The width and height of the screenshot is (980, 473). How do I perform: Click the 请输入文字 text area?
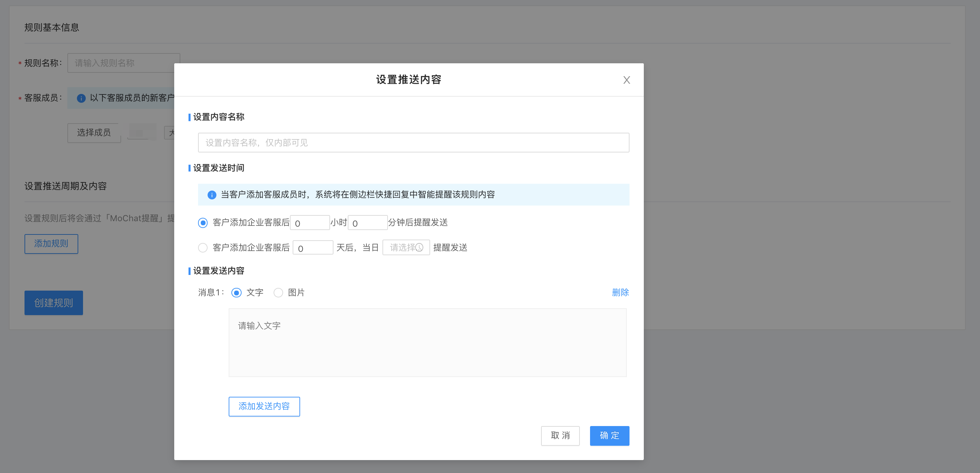coord(427,342)
